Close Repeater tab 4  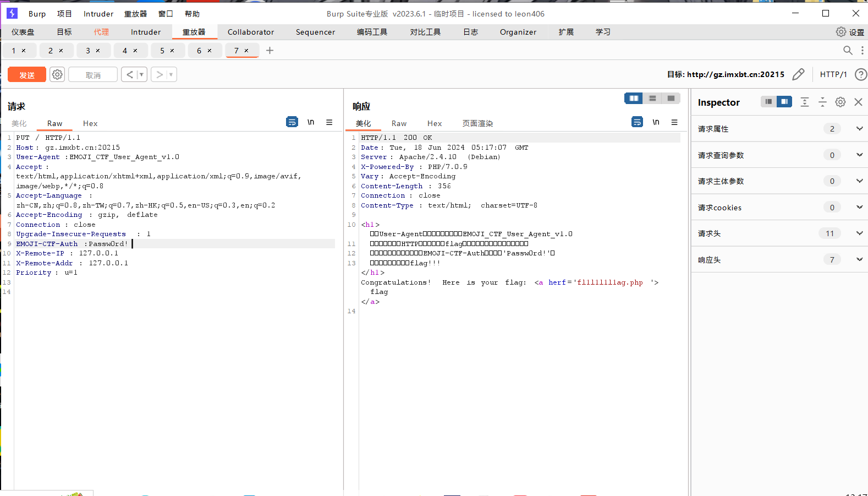[x=135, y=51]
